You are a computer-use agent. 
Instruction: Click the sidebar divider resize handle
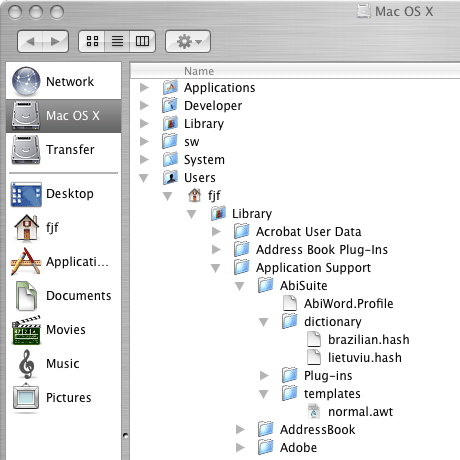[x=125, y=435]
